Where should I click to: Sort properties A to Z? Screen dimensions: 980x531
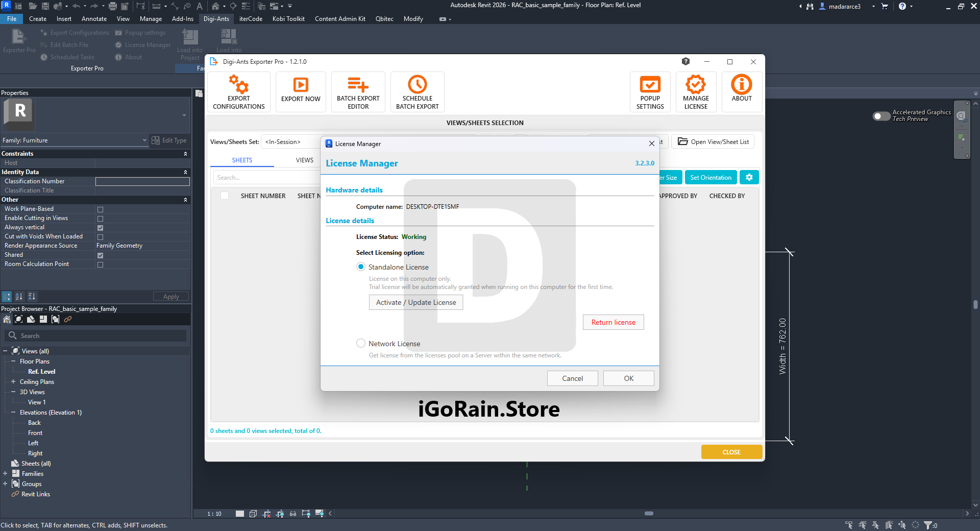(x=19, y=297)
